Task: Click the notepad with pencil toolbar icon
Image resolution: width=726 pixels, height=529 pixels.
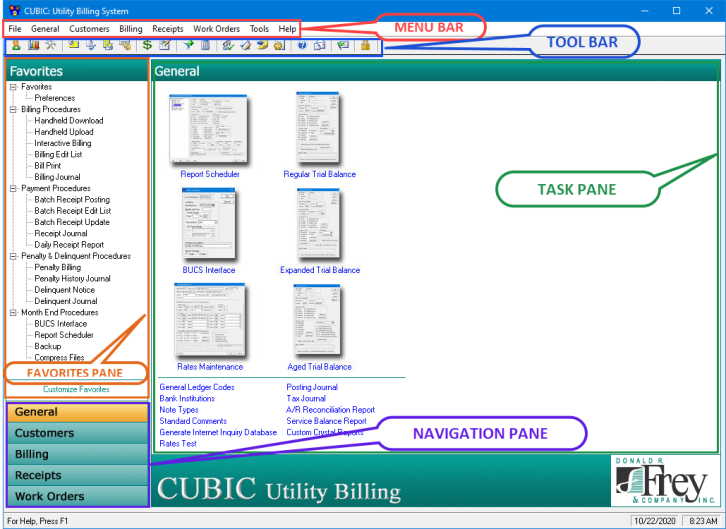Action: coord(165,45)
